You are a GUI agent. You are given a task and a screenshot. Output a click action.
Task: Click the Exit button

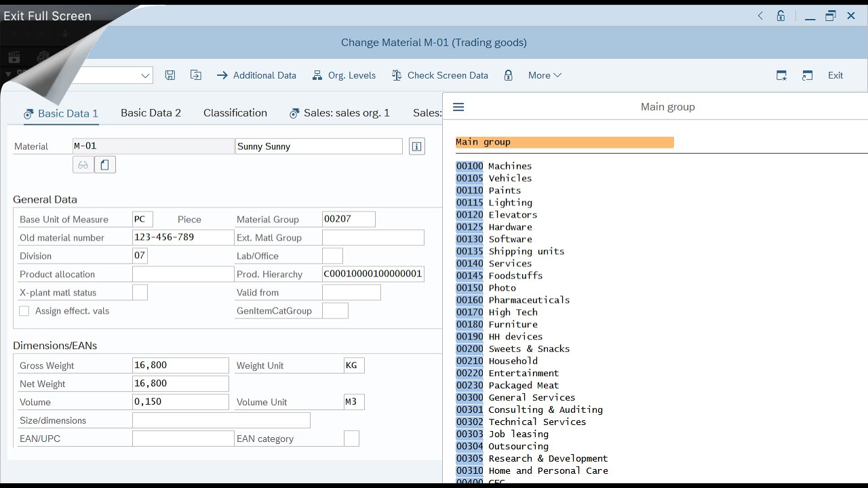pyautogui.click(x=835, y=75)
